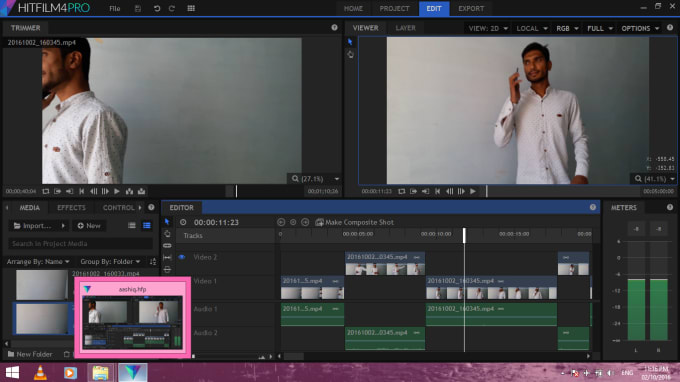The image size is (680, 382).
Task: Click the Editor timecode 00:00:11:23
Action: pyautogui.click(x=216, y=222)
